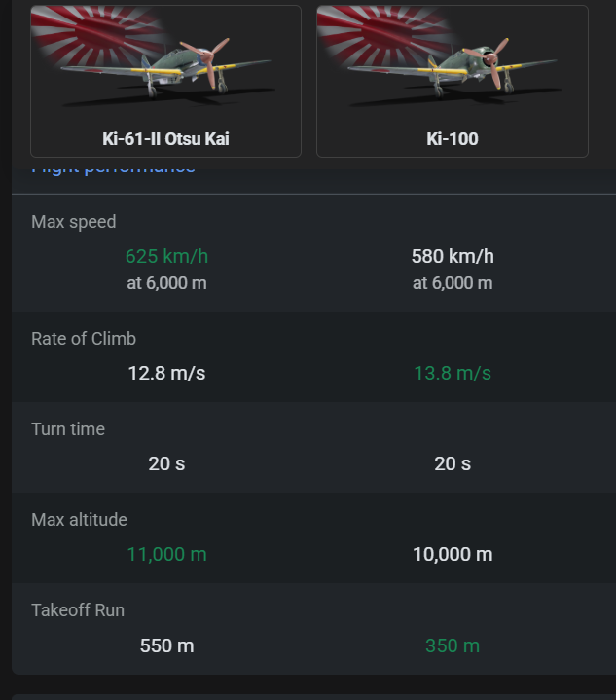Click the Turn time row label
616x700 pixels.
(68, 429)
